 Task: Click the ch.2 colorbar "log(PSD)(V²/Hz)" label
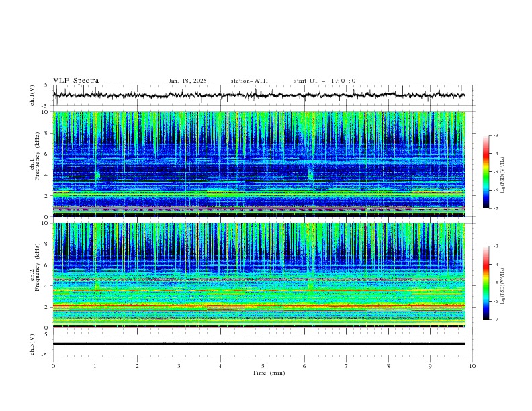(x=502, y=285)
